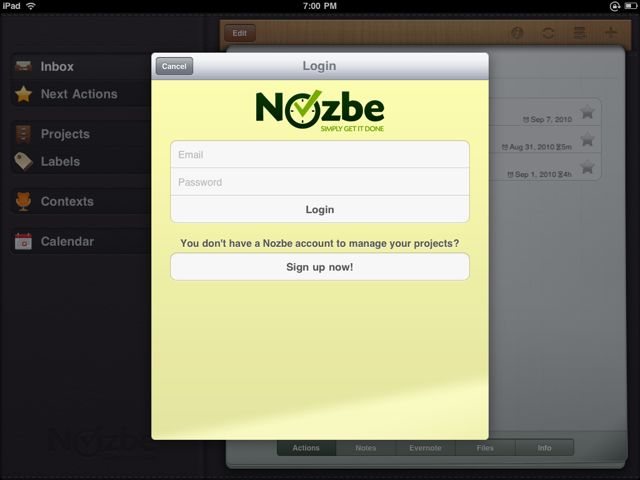The width and height of the screenshot is (640, 480).
Task: Tap the list view icon in the toolbar
Action: pos(580,33)
